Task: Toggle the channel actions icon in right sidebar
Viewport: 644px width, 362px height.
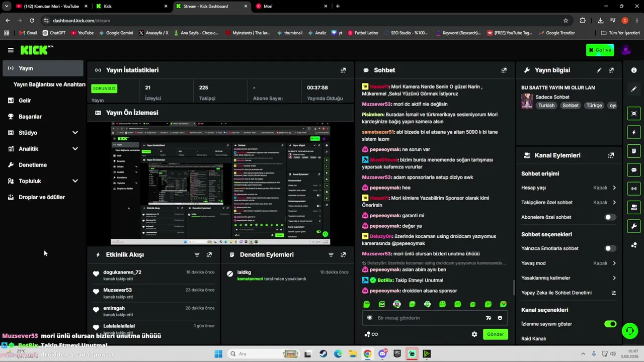Action: [x=634, y=207]
